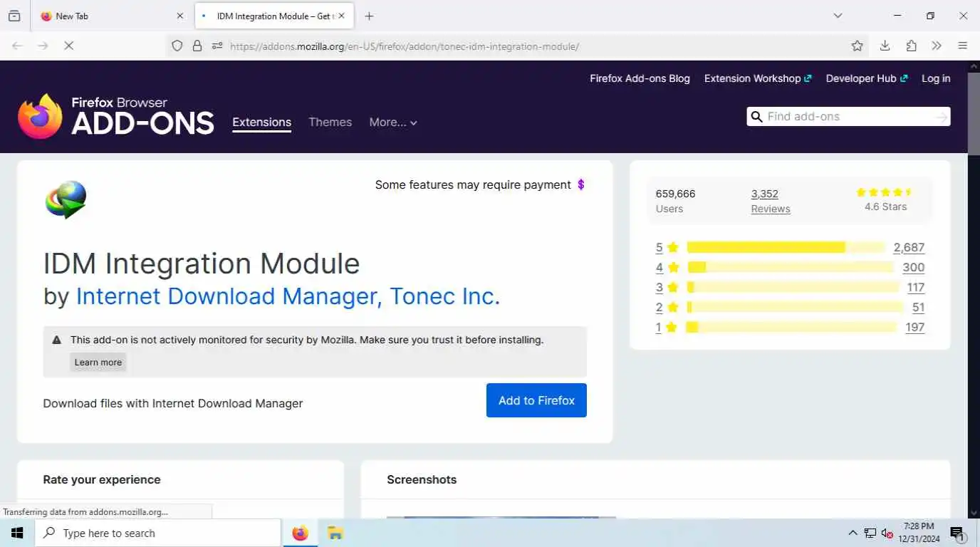980x547 pixels.
Task: Click the IDM add-on globe icon
Action: (66, 199)
